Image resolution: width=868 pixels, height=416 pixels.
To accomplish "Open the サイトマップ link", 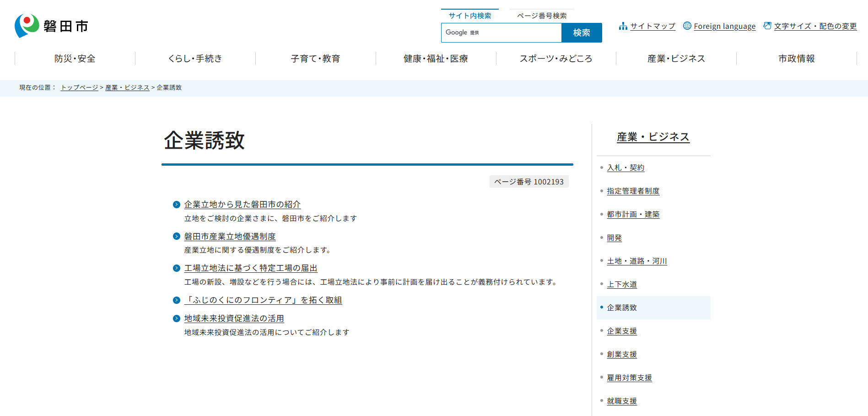I will coord(652,26).
